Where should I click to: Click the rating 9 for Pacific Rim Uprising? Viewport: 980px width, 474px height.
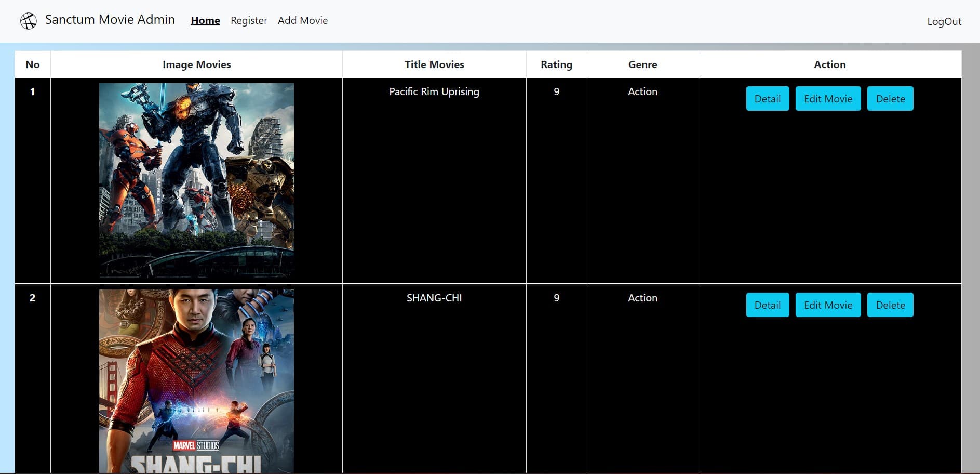[557, 91]
